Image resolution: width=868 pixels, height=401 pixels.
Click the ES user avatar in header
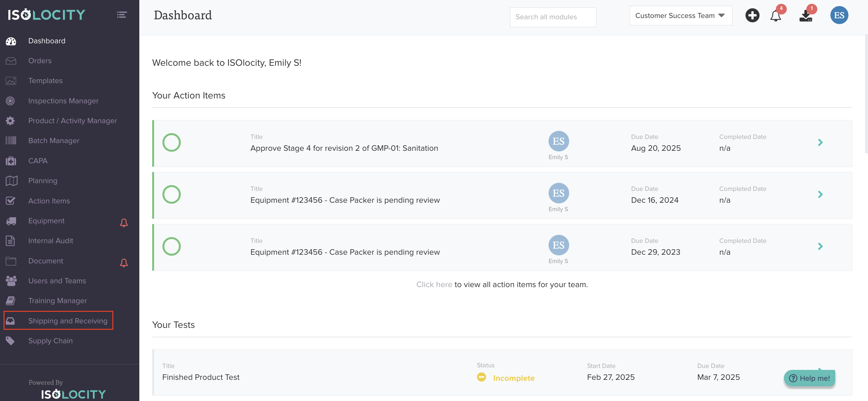[839, 15]
